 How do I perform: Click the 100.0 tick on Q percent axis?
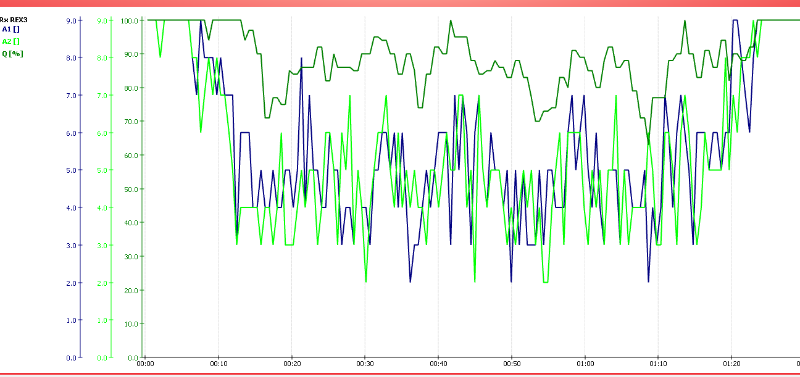tap(129, 20)
